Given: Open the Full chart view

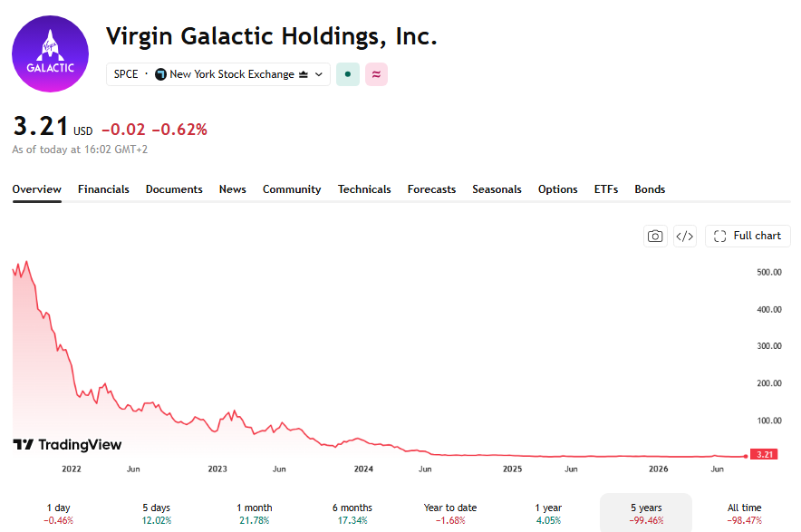Looking at the screenshot, I should 748,237.
